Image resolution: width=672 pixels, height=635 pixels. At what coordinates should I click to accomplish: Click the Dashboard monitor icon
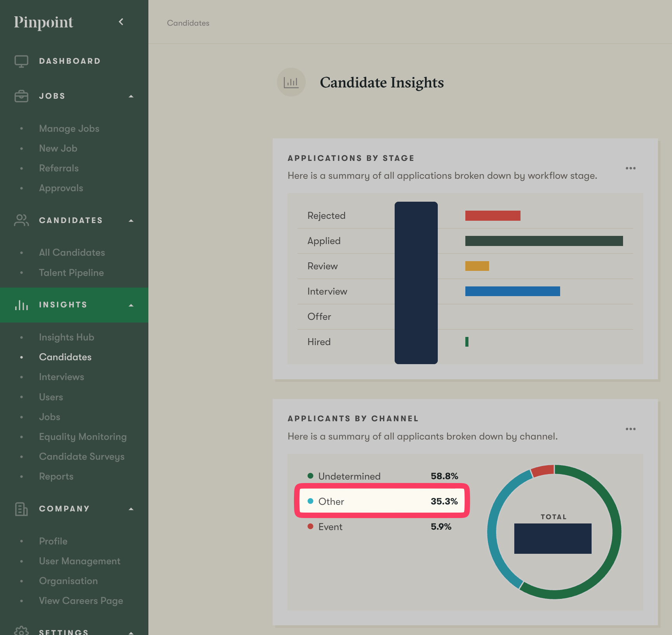(21, 61)
